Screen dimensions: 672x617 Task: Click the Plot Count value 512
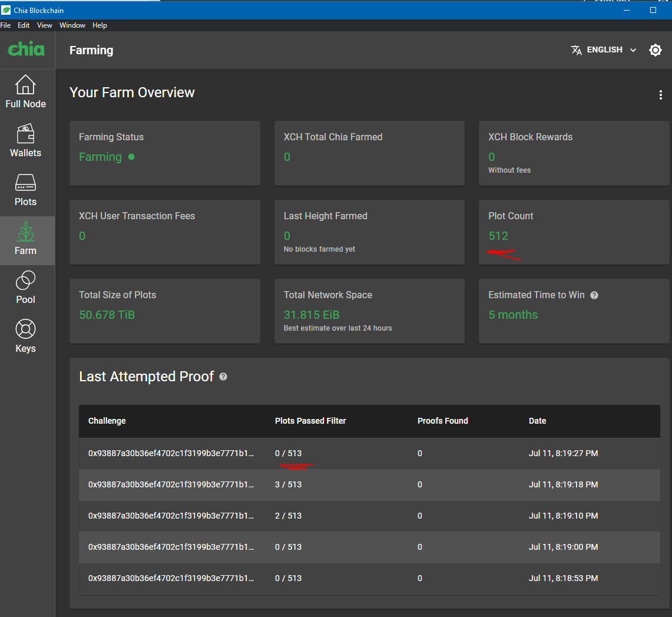coord(498,236)
